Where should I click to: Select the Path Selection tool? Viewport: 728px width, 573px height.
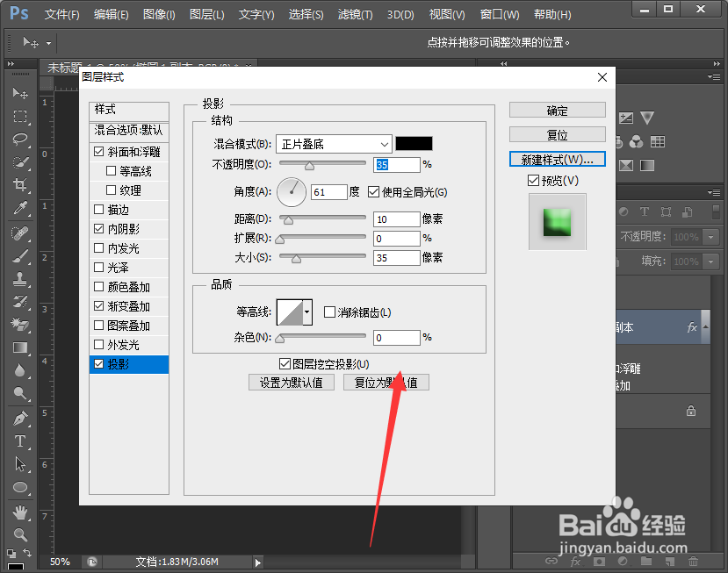(x=20, y=464)
